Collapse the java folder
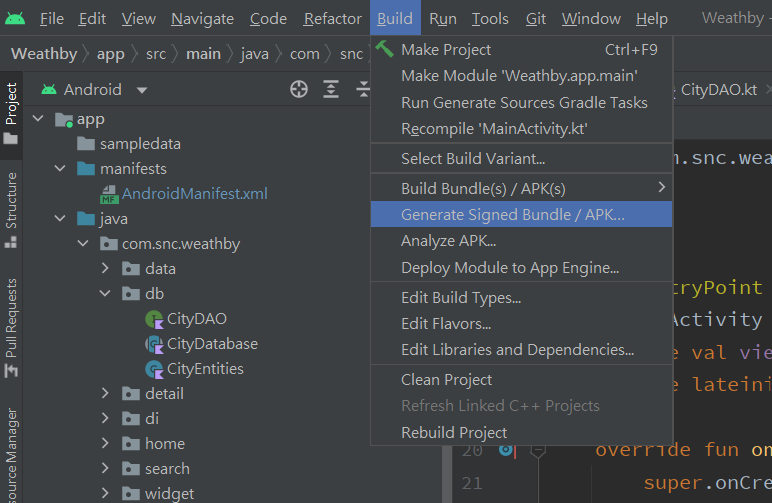The image size is (772, 503). (60, 218)
